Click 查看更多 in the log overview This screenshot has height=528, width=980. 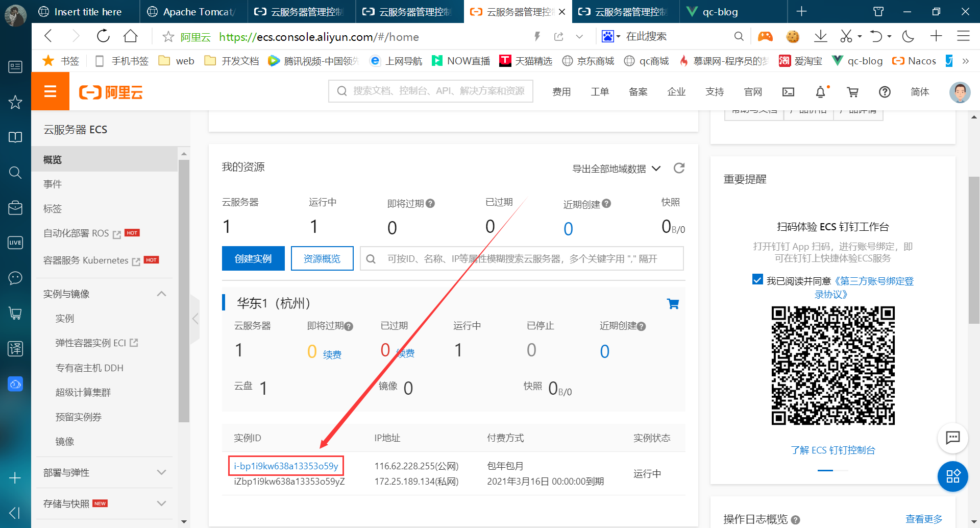pyautogui.click(x=924, y=519)
